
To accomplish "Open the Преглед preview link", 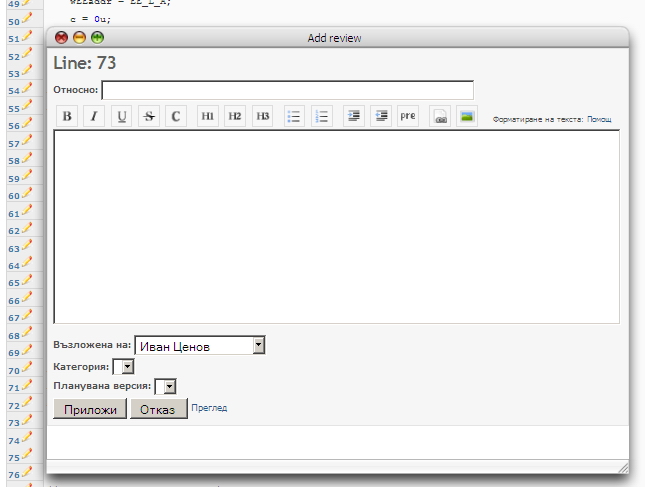I will [209, 408].
